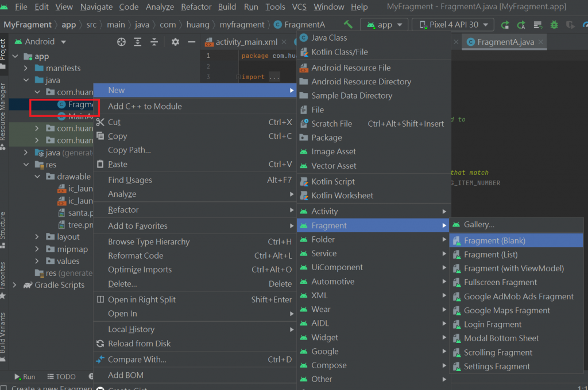
Task: Collapse the java folder in project tree
Action: [x=26, y=80]
